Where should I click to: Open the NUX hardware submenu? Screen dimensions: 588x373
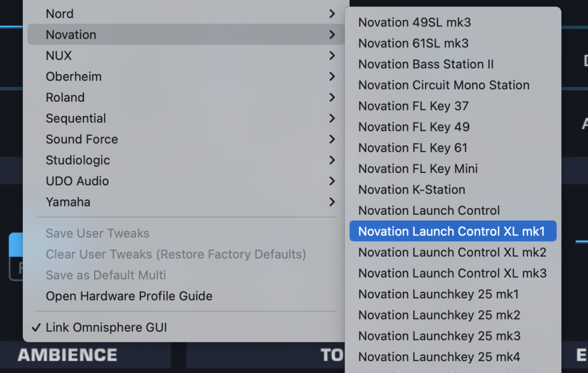click(x=59, y=56)
